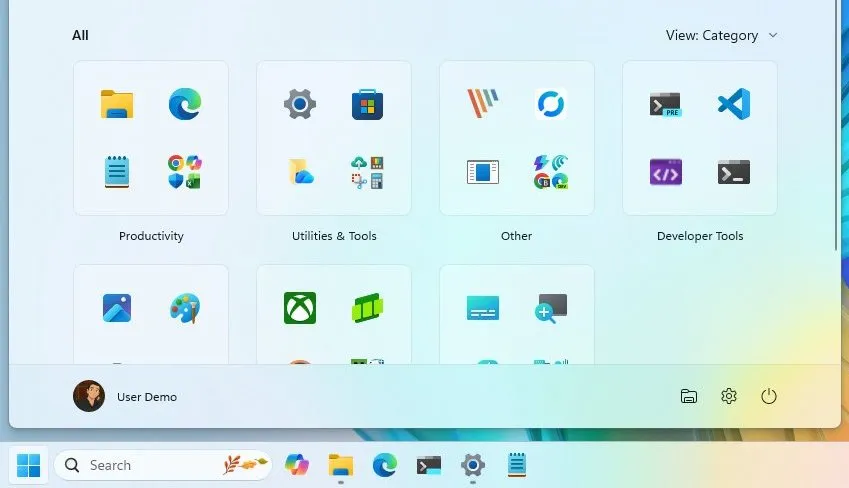Screen dimensions: 849x488
Task: Open the blue window app icon in Other
Action: pyautogui.click(x=483, y=172)
